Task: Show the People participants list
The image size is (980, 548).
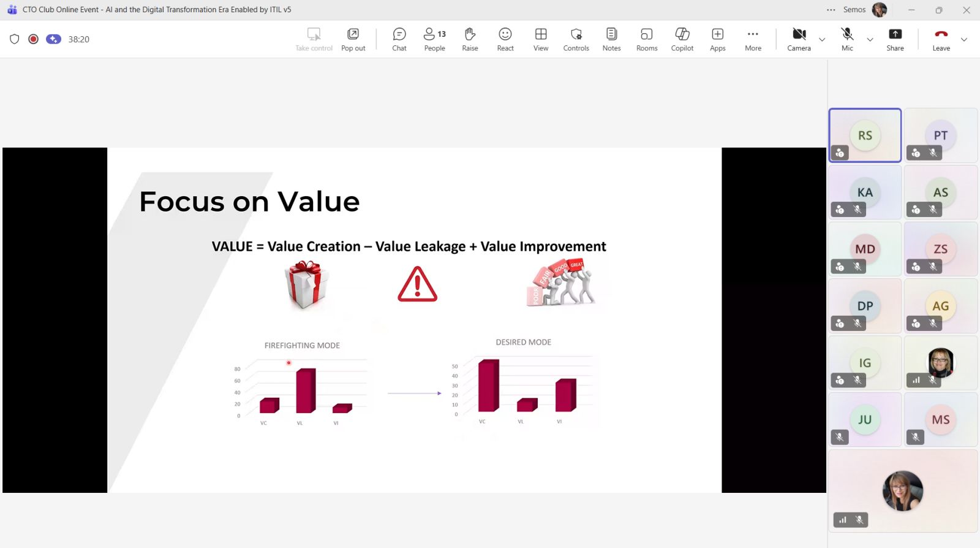Action: 434,39
